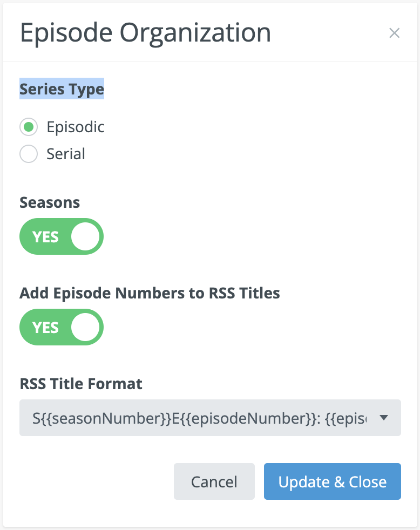Click the Episodic option label text
The height and width of the screenshot is (530, 420).
76,127
